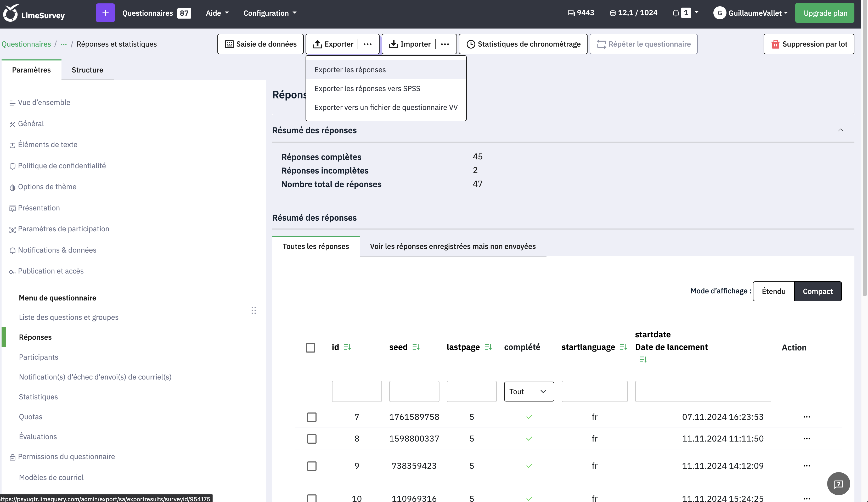
Task: Choose Exporter vers un fichier VV
Action: point(386,108)
